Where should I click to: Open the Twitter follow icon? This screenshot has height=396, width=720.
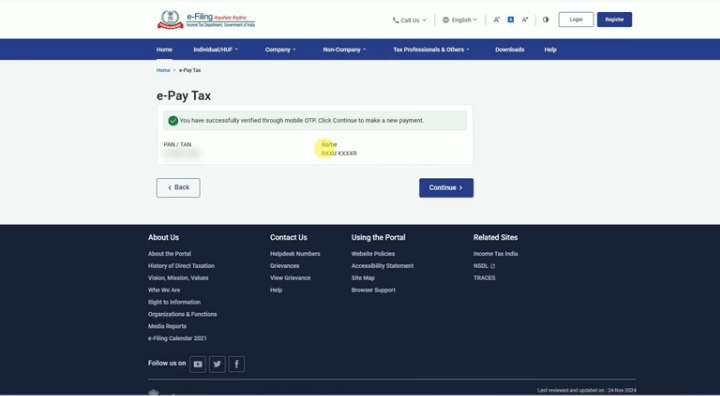[x=217, y=364]
